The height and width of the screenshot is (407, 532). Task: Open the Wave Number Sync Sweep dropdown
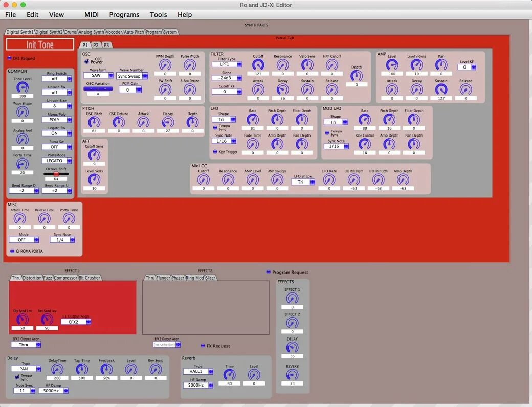point(132,76)
